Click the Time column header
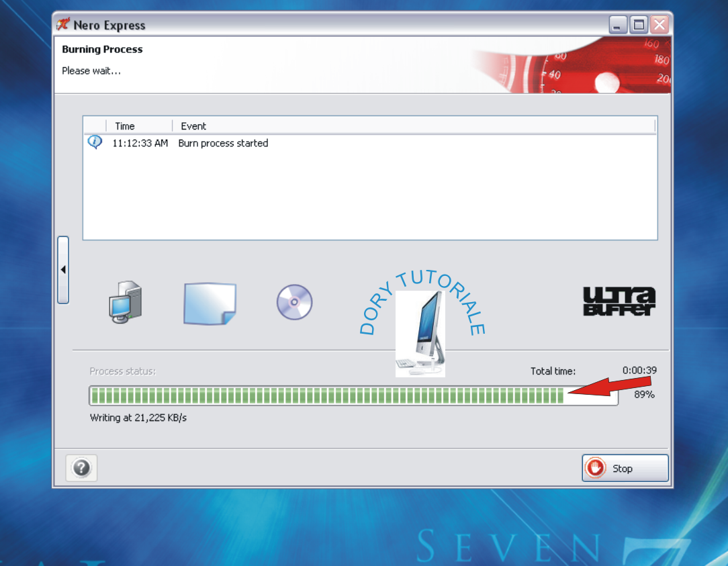Screen dimensions: 728x566 coord(139,126)
